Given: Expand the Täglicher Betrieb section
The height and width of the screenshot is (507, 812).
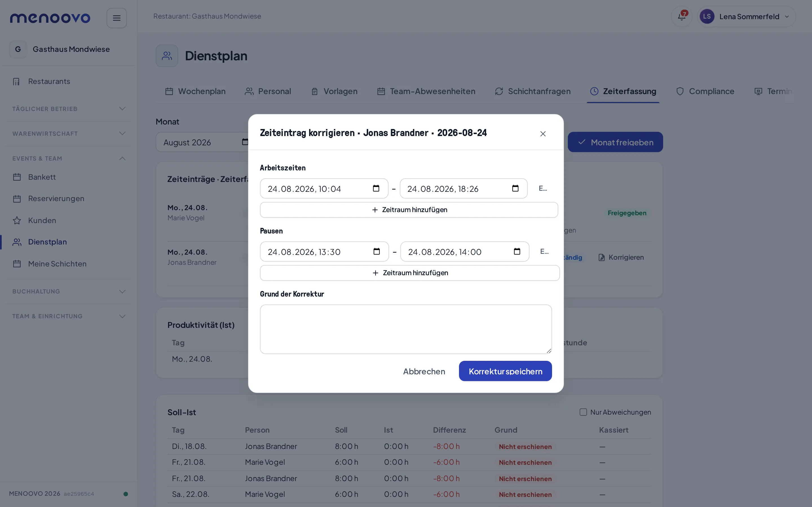Looking at the screenshot, I should (69, 109).
